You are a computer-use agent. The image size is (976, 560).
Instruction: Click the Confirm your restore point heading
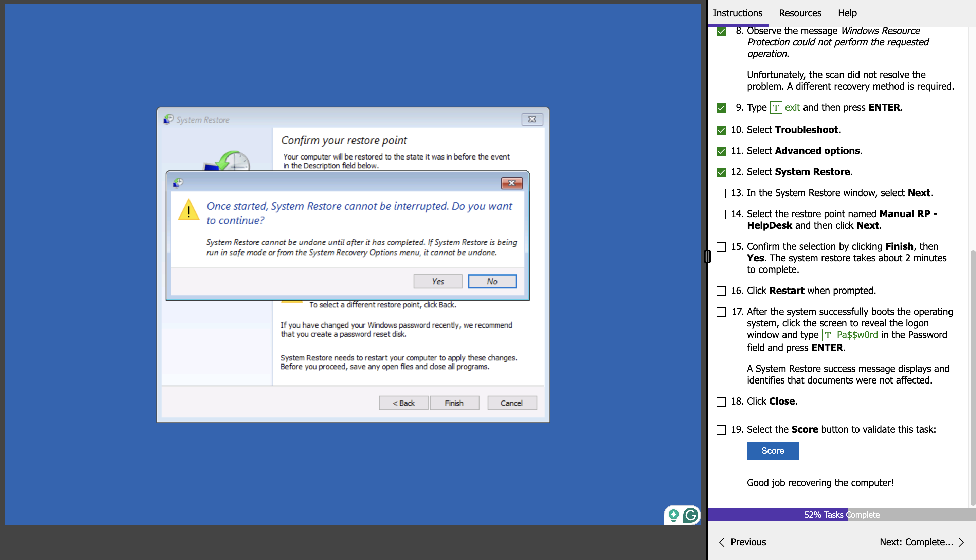tap(344, 141)
